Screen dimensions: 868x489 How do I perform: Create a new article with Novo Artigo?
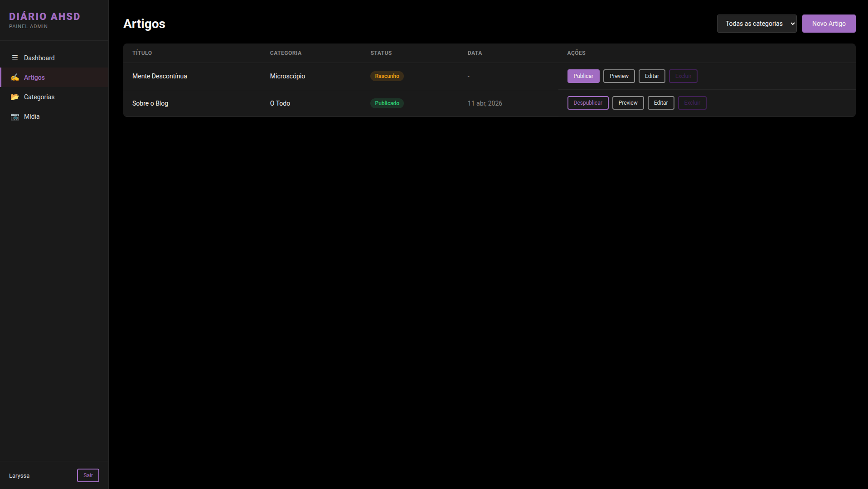coord(829,24)
